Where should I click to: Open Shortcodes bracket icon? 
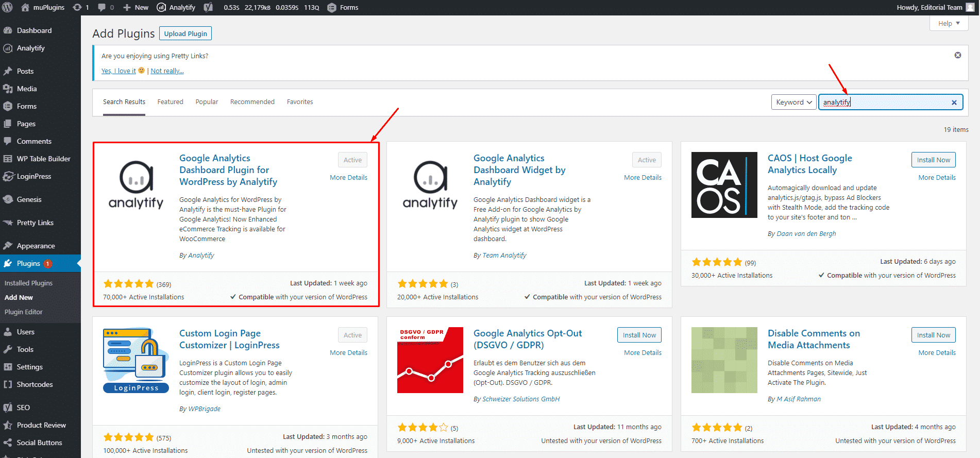(x=8, y=384)
